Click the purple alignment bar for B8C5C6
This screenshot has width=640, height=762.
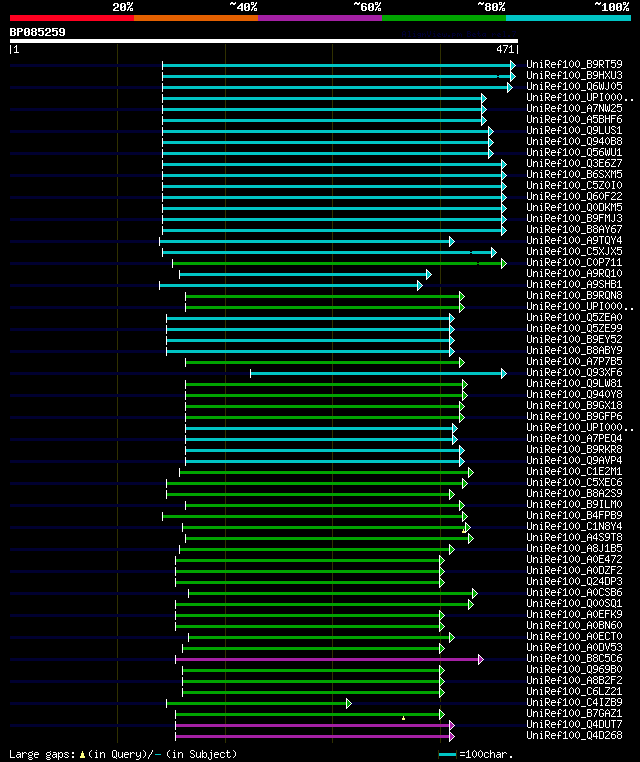click(327, 660)
